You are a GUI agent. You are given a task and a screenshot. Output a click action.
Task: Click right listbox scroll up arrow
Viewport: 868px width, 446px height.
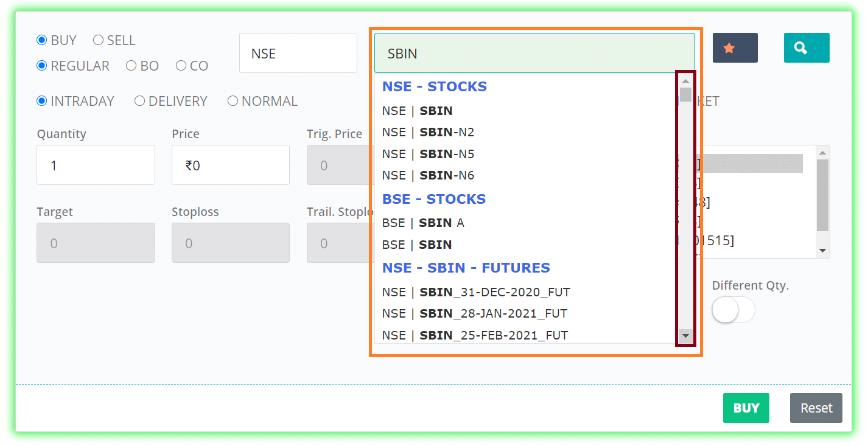(823, 152)
